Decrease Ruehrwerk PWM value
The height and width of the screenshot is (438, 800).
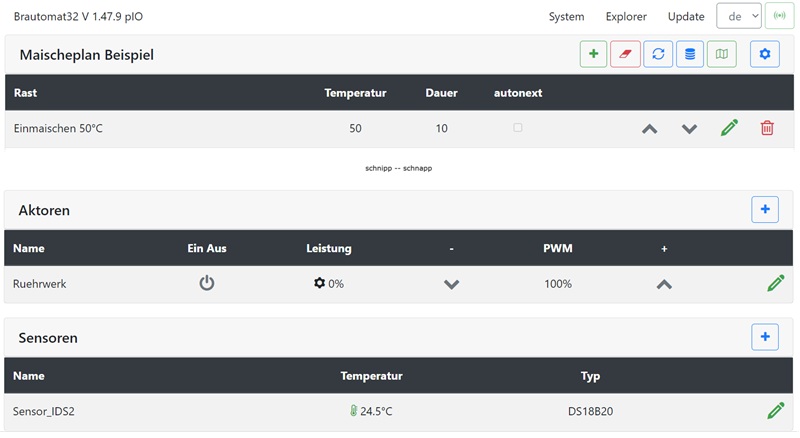tap(451, 284)
